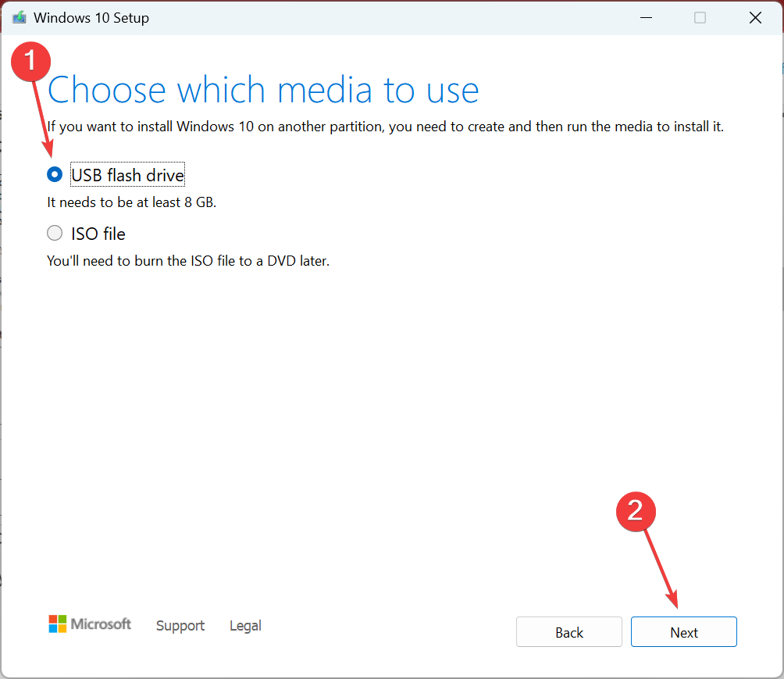Close the Windows 10 Setup window
The height and width of the screenshot is (679, 784).
click(x=755, y=18)
